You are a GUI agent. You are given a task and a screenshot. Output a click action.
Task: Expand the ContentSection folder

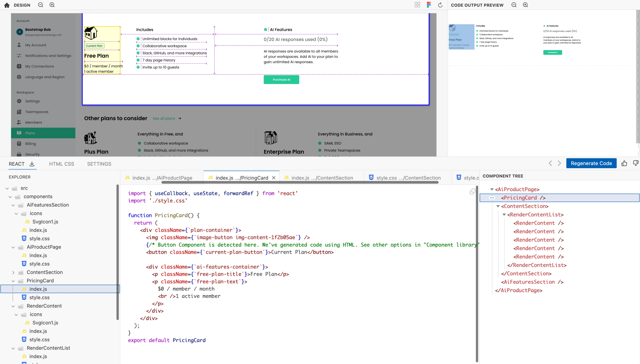pyautogui.click(x=13, y=272)
